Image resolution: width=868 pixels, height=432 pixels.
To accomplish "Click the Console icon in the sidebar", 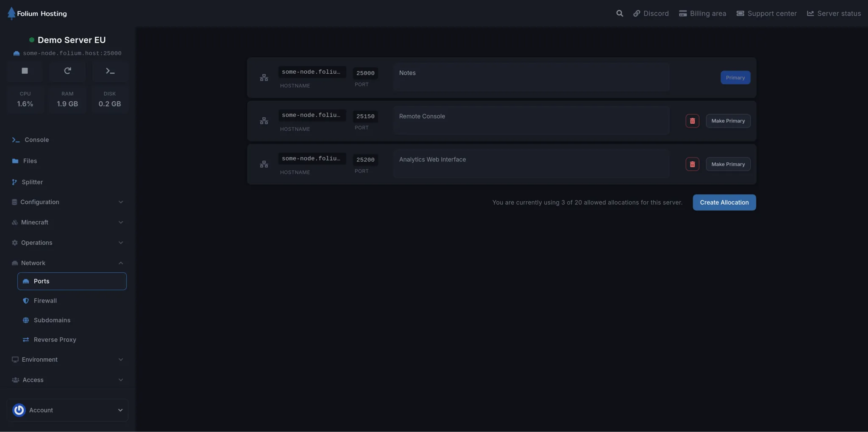I will [15, 140].
